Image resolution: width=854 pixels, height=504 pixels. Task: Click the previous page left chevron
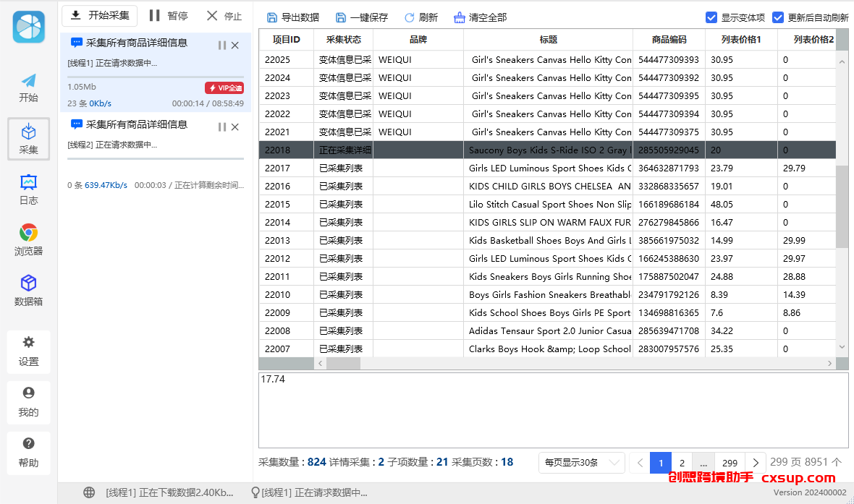640,463
